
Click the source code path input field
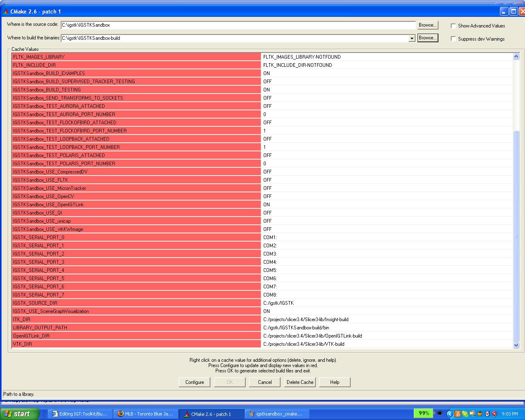[238, 25]
